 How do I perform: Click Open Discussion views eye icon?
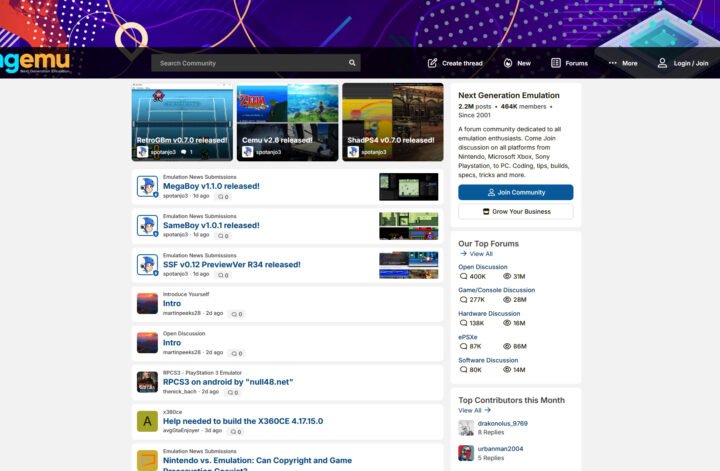coord(507,276)
